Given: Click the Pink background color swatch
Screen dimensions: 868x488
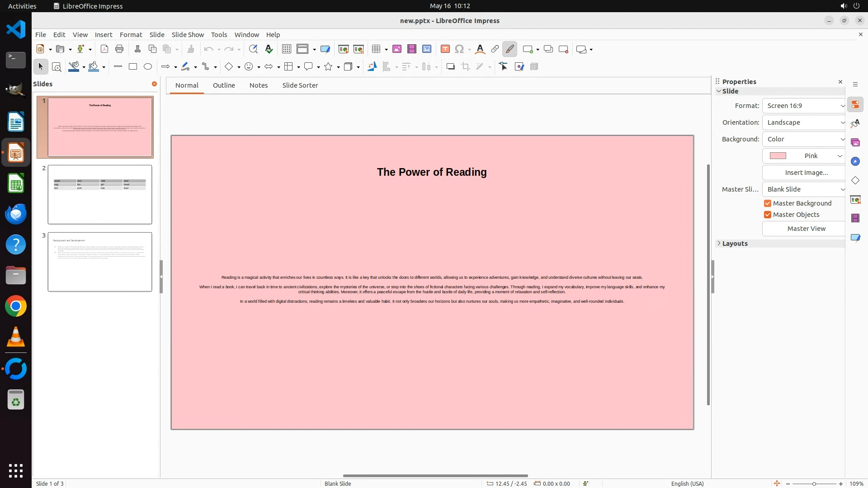Looking at the screenshot, I should (x=778, y=156).
